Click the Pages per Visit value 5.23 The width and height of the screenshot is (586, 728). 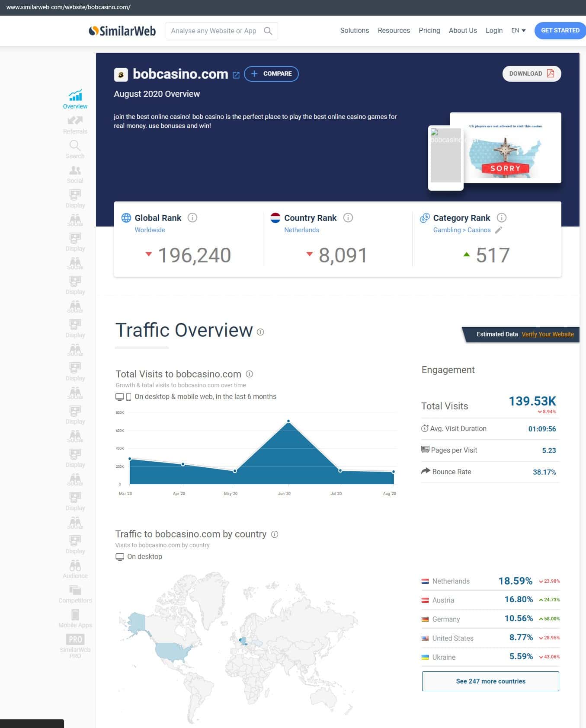coord(549,450)
